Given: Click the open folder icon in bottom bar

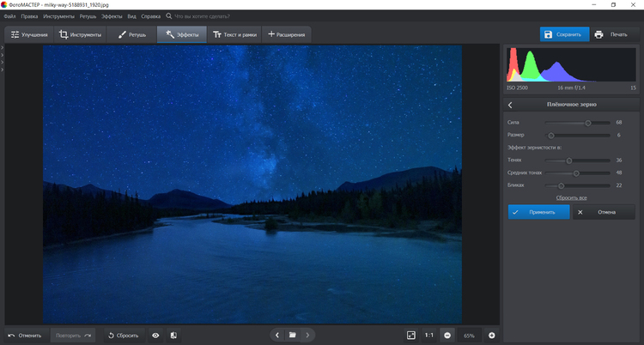Looking at the screenshot, I should click(292, 335).
